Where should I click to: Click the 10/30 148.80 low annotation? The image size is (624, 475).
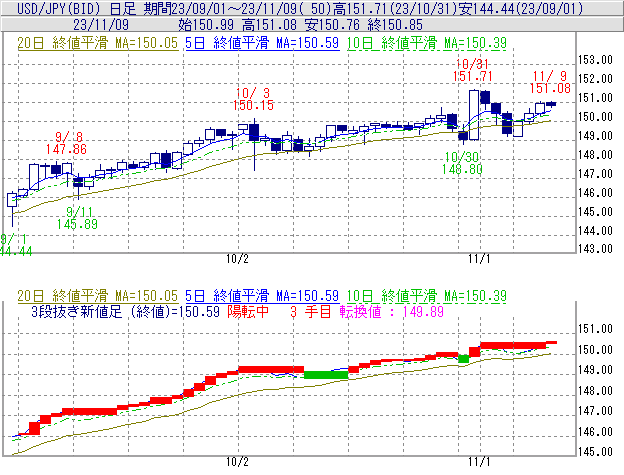462,163
